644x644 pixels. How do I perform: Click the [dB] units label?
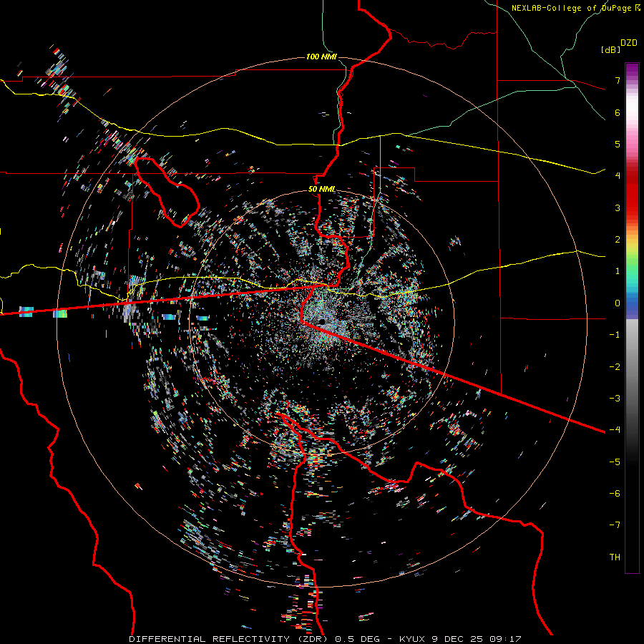(610, 49)
